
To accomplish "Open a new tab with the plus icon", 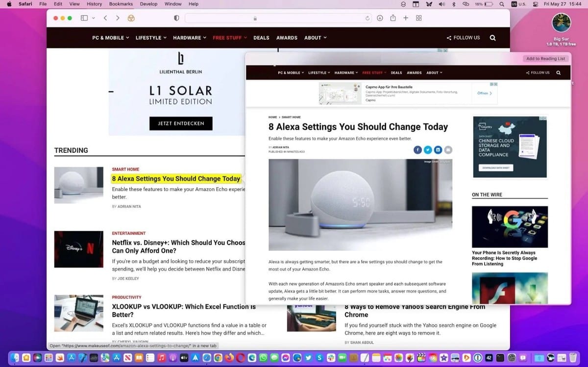I will coord(405,18).
